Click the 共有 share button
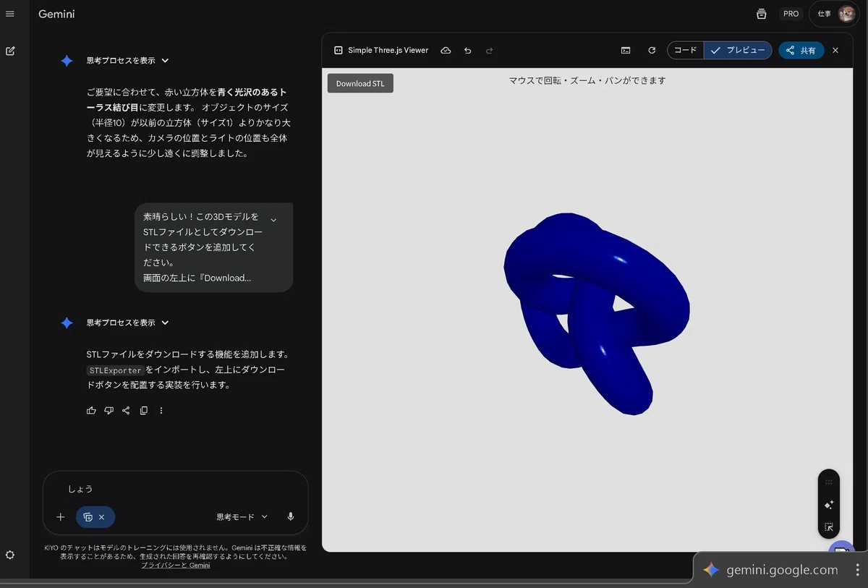The width and height of the screenshot is (868, 588). click(x=801, y=51)
